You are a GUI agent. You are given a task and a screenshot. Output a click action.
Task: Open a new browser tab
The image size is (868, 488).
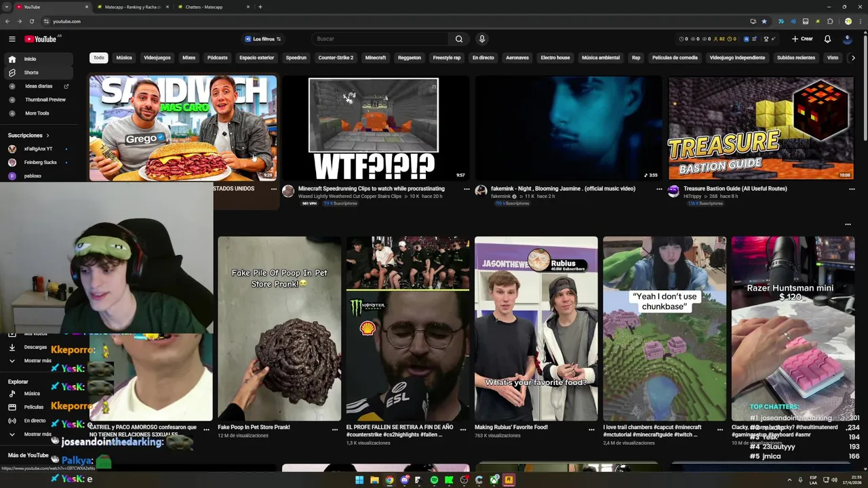tap(260, 7)
